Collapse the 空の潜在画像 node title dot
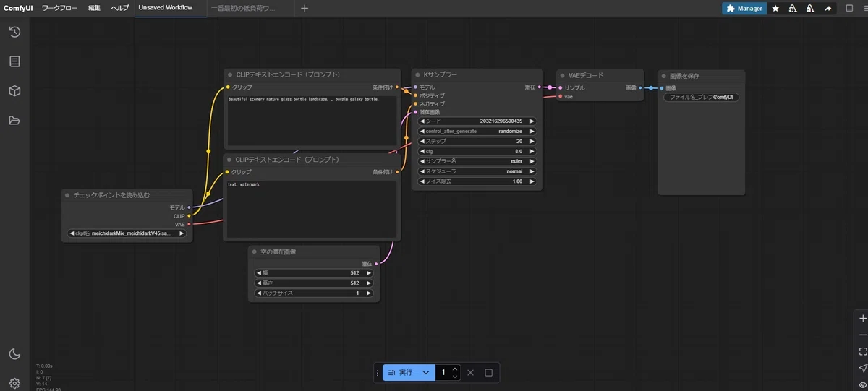Screen dimensions: 868x391 coord(255,252)
